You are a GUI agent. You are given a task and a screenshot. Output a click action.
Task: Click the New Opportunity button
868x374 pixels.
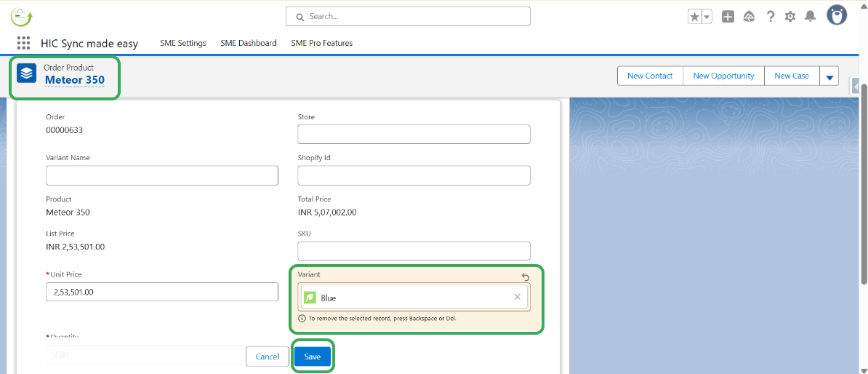(x=723, y=76)
